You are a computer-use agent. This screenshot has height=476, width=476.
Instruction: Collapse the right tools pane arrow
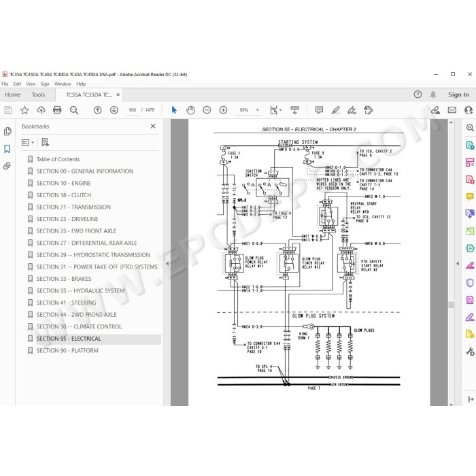tap(458, 264)
